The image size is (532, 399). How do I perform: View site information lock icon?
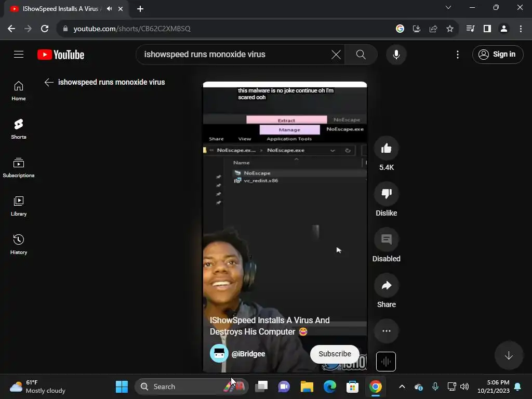point(65,29)
